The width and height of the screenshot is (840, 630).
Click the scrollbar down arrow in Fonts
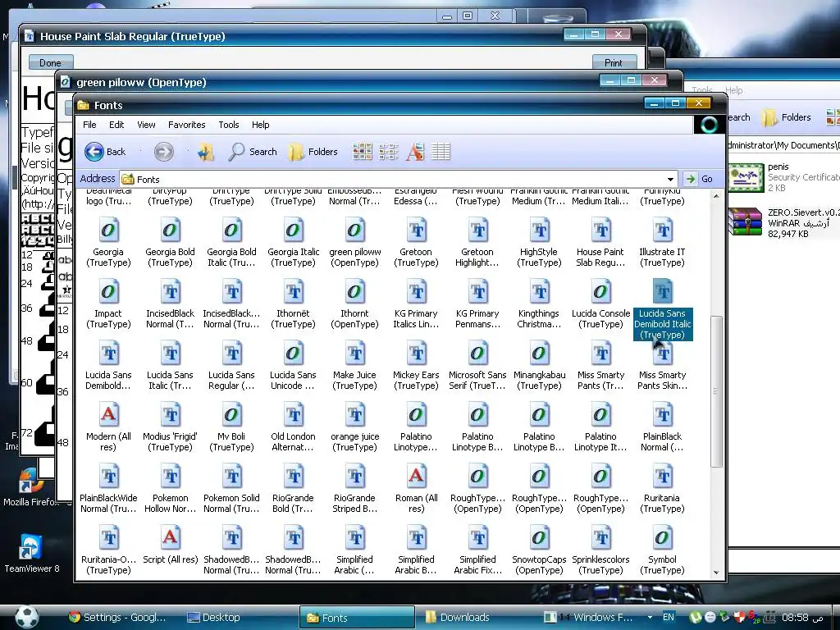(x=716, y=573)
